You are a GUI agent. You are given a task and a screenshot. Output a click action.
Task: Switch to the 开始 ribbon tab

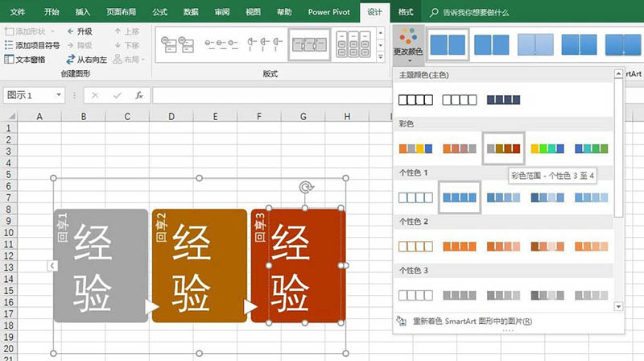[x=52, y=12]
